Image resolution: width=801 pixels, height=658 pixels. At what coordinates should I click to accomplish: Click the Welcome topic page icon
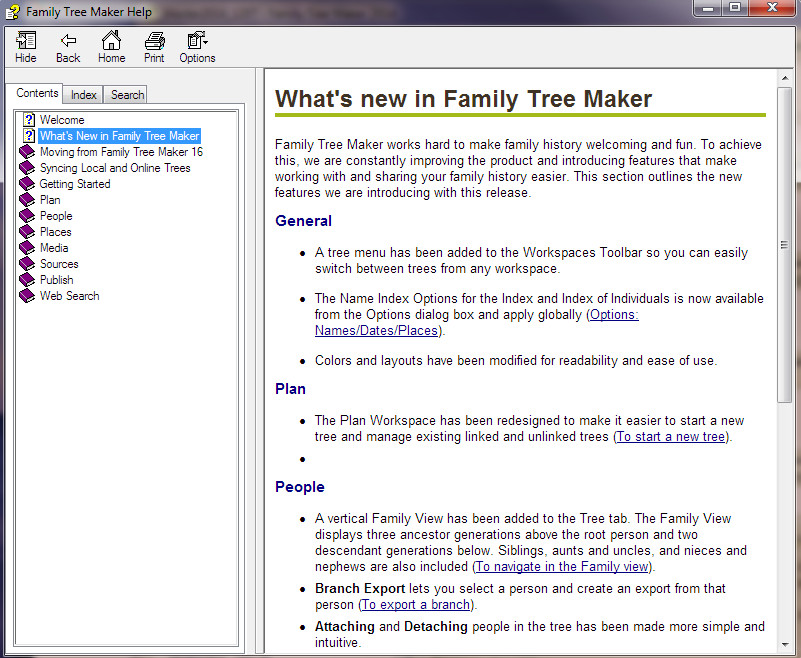coord(29,120)
